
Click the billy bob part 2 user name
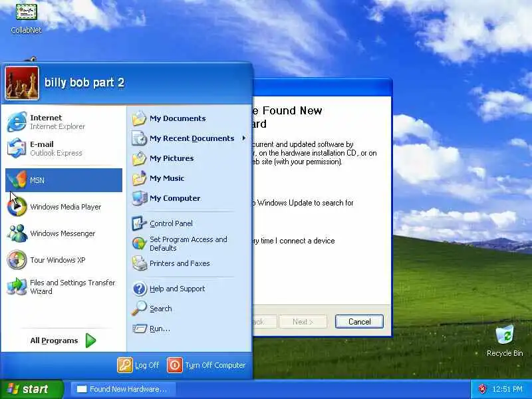pyautogui.click(x=84, y=82)
